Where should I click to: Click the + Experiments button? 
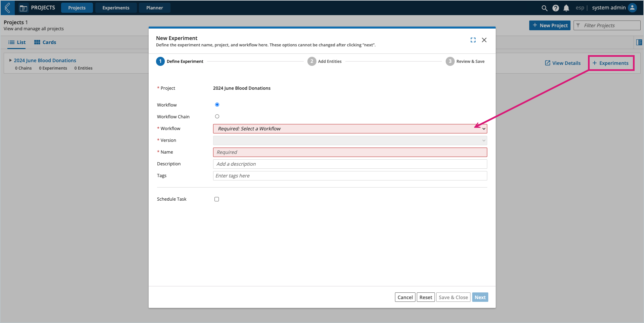click(611, 63)
